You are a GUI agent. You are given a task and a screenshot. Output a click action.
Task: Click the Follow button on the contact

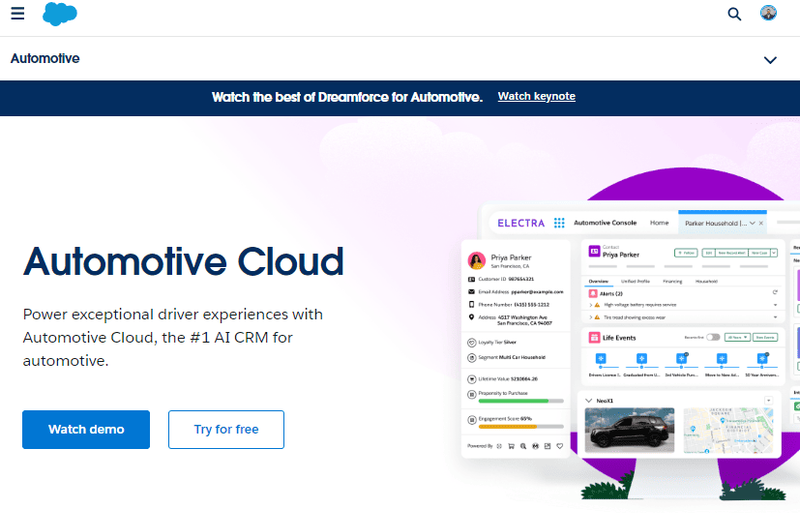[x=686, y=253]
